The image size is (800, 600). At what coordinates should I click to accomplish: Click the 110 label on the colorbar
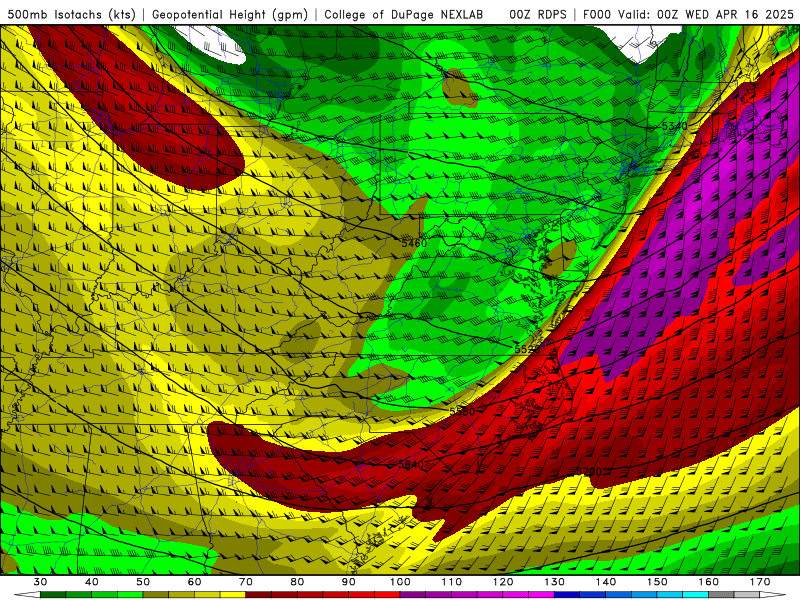(452, 582)
